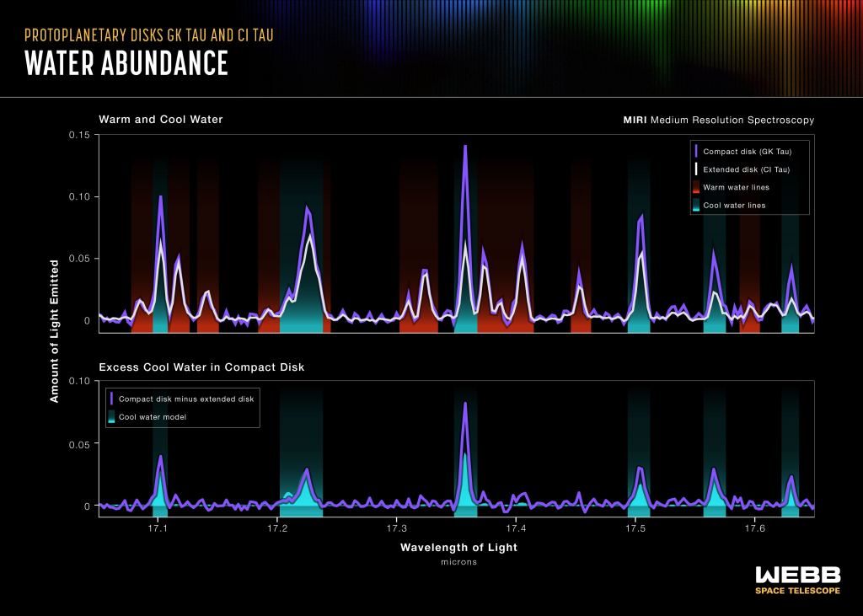Switch to the Warm and Cool Water chart

pyautogui.click(x=160, y=119)
